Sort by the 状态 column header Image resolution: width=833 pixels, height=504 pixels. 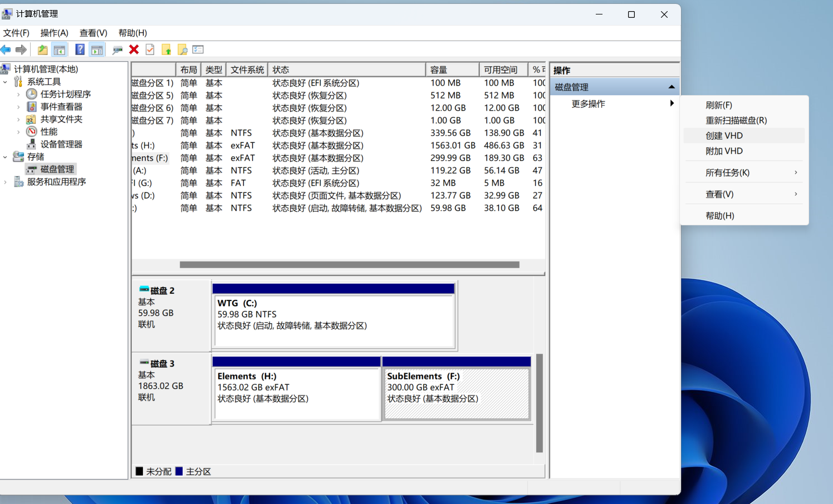coord(347,70)
